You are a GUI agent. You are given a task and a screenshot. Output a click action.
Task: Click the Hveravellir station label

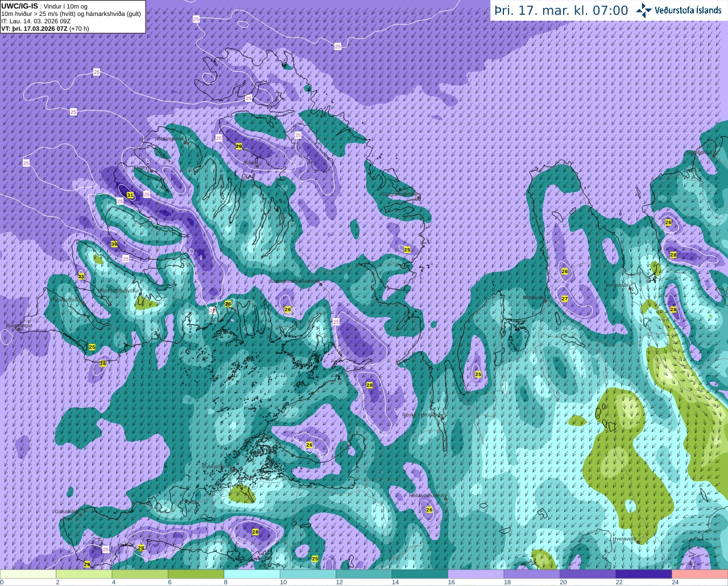[624, 538]
